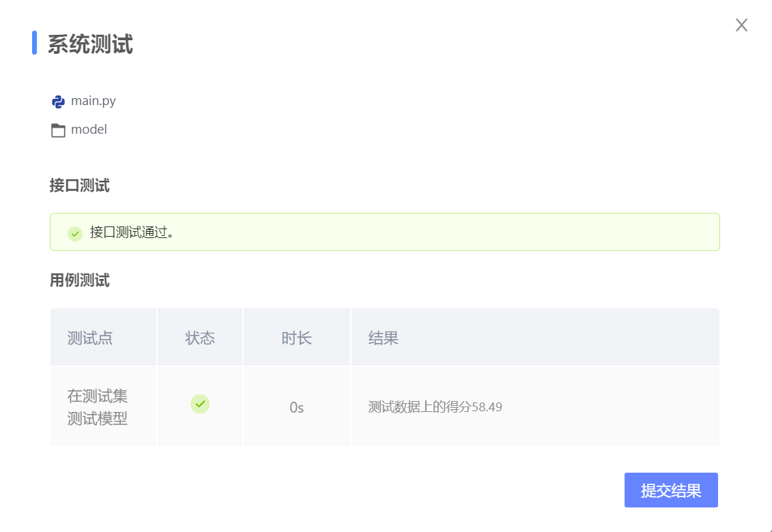Click the 0s duration cell

click(296, 408)
